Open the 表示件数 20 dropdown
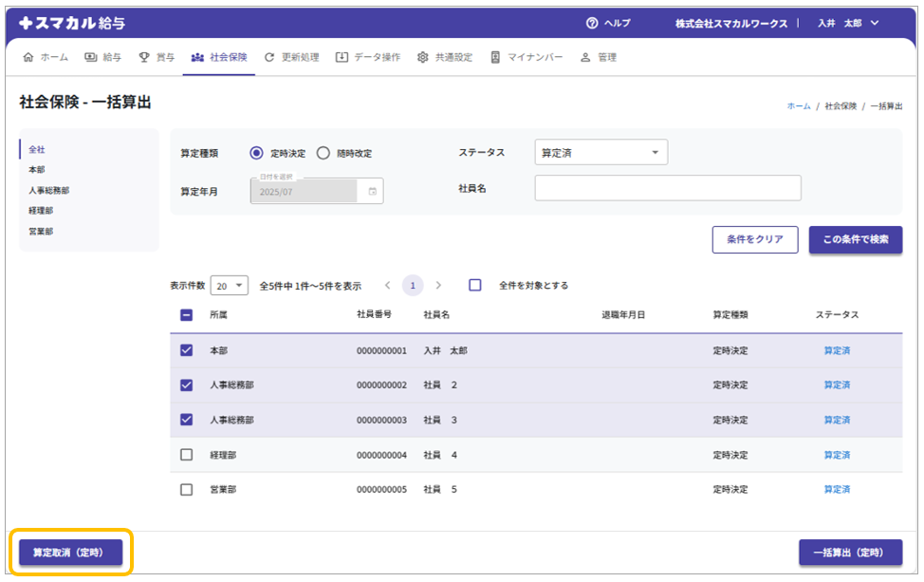The height and width of the screenshot is (582, 924). point(229,285)
